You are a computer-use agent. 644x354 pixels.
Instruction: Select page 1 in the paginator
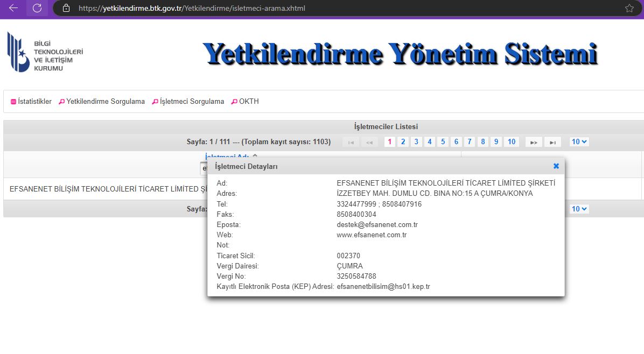[390, 142]
